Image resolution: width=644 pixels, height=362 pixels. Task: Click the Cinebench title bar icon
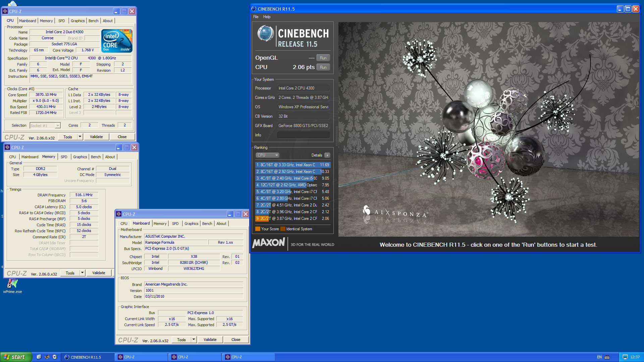tap(254, 9)
